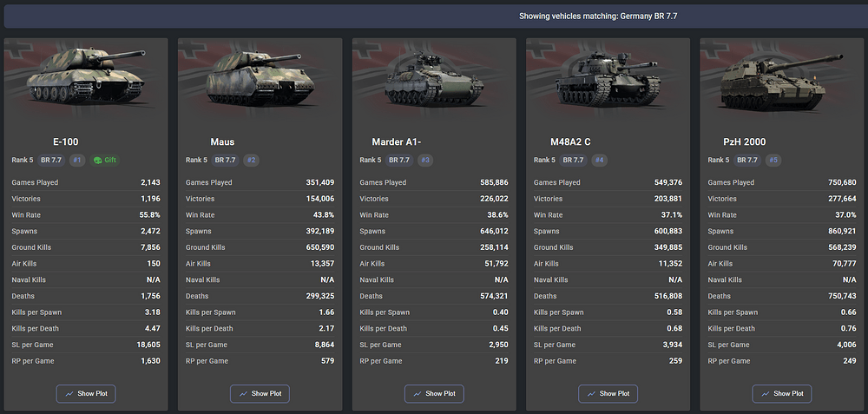Click the chart icon in PzH 2000's Show Plot button

click(765, 393)
